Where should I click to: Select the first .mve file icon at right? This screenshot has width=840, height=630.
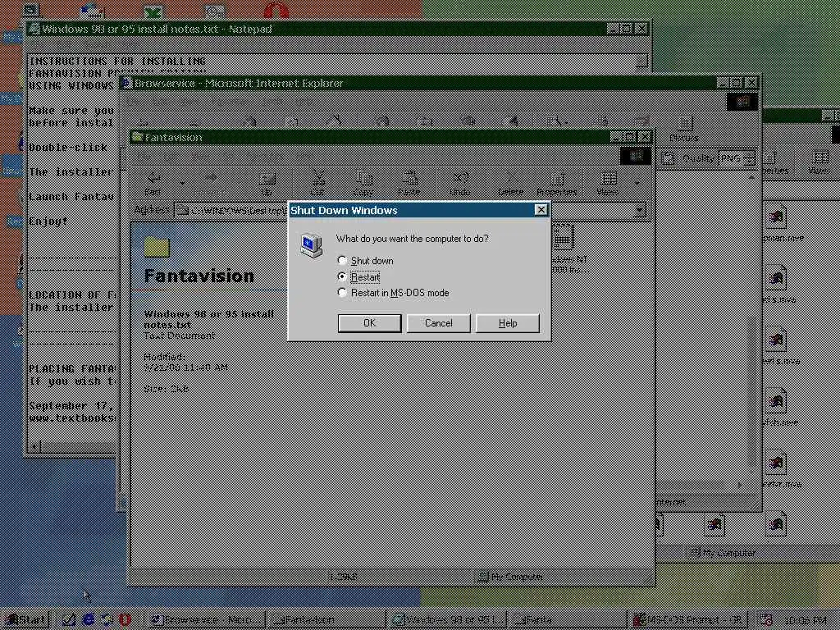(776, 217)
